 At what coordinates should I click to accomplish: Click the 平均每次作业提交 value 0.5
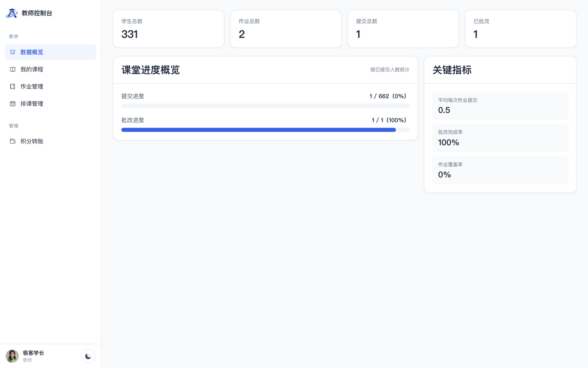tap(444, 110)
